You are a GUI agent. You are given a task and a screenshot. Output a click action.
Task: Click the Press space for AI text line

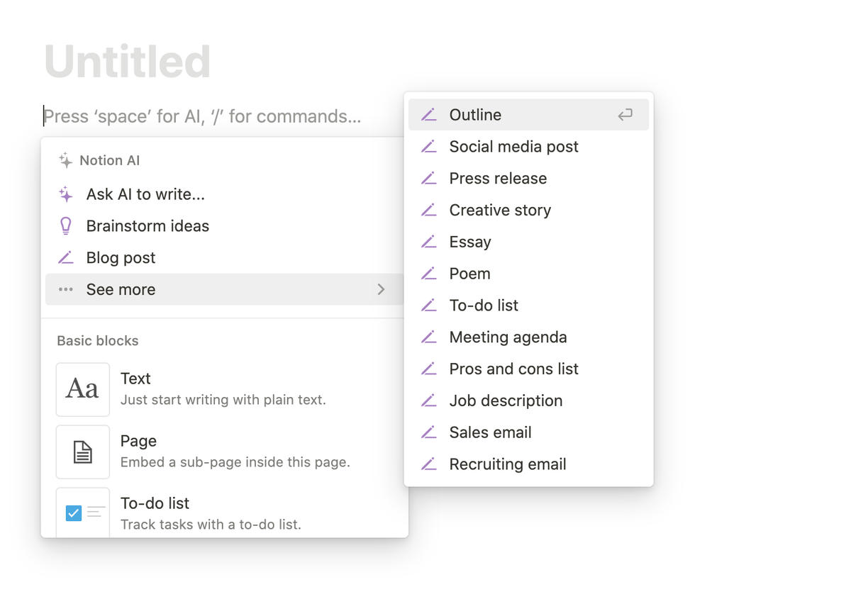[x=203, y=116]
